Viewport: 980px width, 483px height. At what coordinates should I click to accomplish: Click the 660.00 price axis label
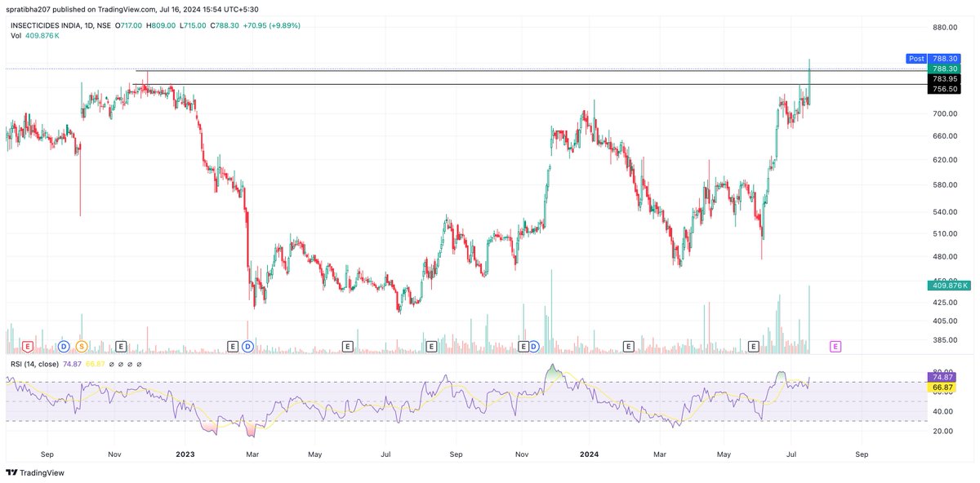click(x=946, y=136)
